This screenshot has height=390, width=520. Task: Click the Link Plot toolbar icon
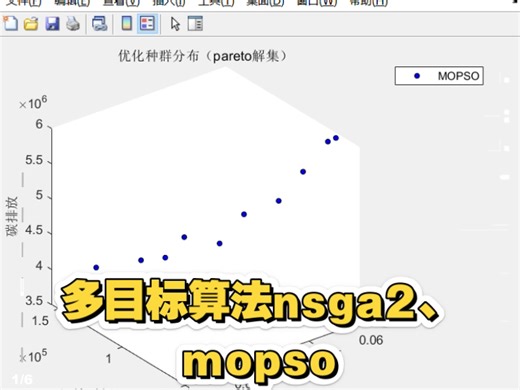[99, 24]
